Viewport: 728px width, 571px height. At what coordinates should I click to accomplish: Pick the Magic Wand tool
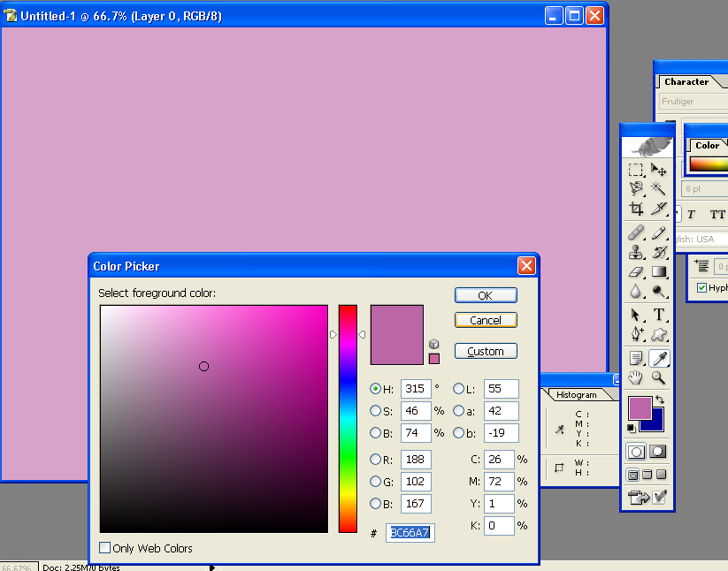click(659, 189)
